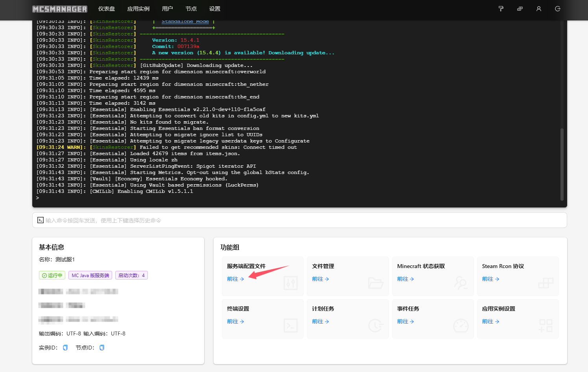Open the user account icon
The image size is (588, 372).
click(x=538, y=9)
